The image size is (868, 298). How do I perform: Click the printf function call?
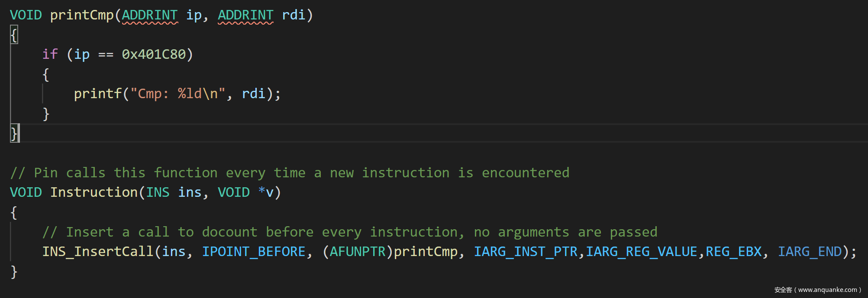pos(98,93)
